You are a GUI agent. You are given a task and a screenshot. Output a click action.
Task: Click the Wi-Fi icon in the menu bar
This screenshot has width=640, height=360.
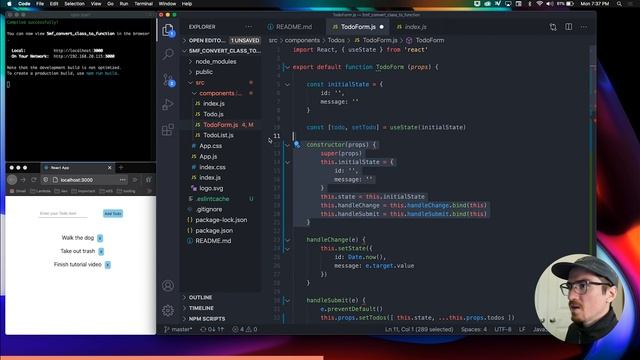540,4
